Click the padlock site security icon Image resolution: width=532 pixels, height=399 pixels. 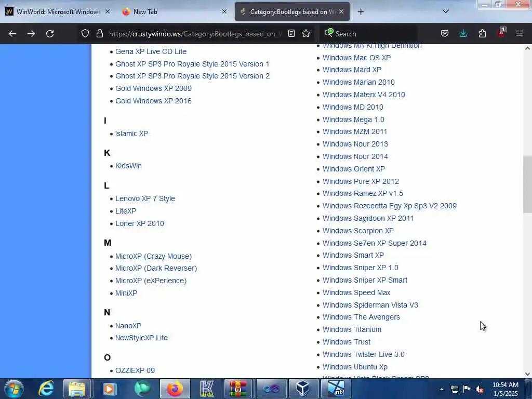tap(99, 33)
